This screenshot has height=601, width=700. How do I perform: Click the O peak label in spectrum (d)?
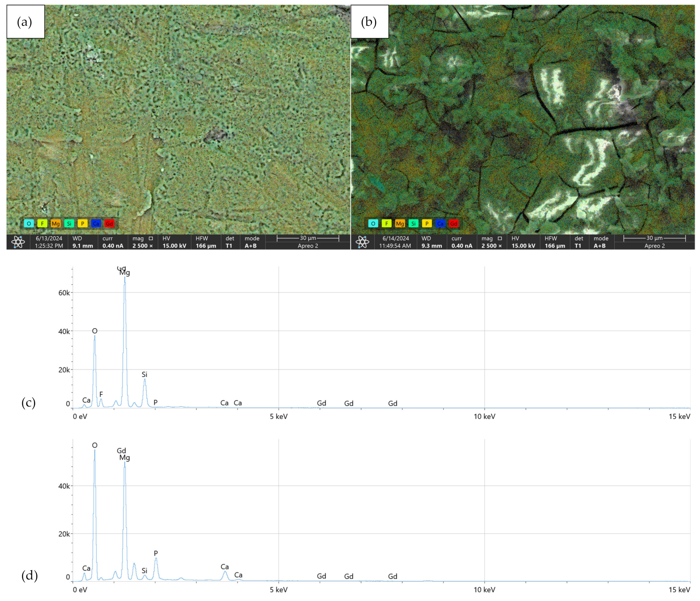pos(95,445)
